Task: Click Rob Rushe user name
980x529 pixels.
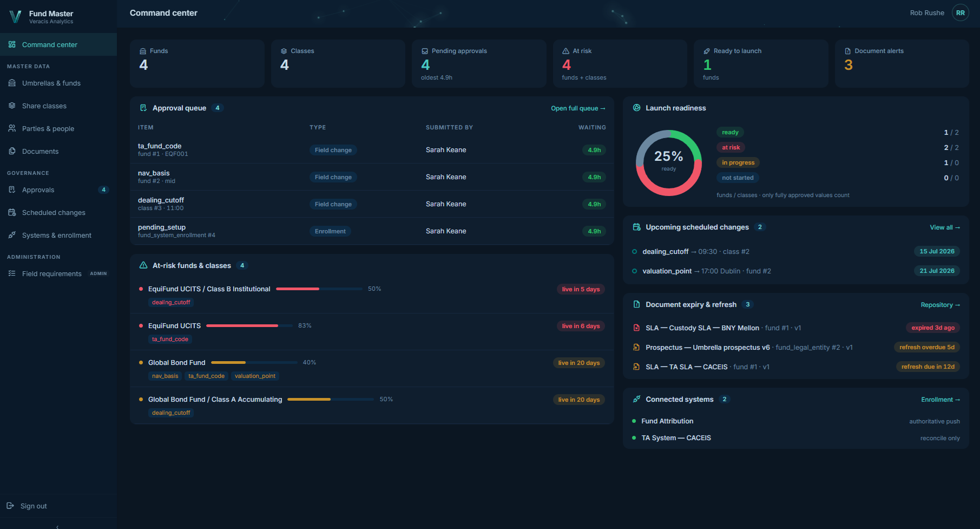Action: click(927, 12)
